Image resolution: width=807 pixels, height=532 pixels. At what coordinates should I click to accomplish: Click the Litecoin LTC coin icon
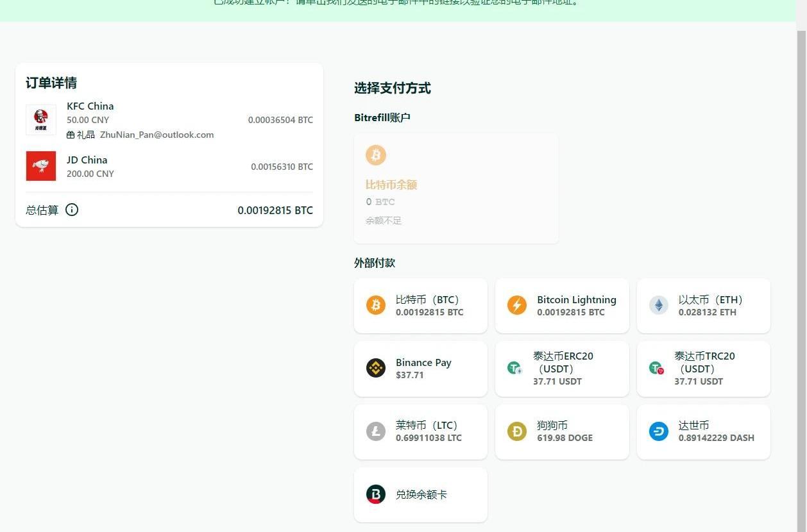[x=376, y=431]
